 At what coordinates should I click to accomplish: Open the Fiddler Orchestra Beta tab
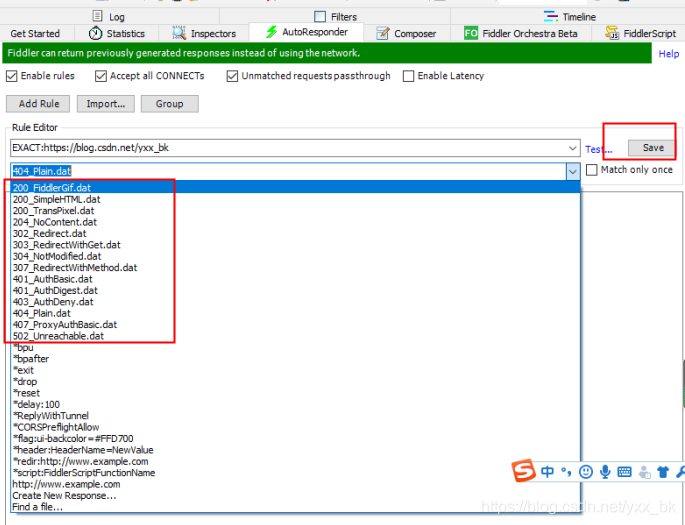click(521, 34)
